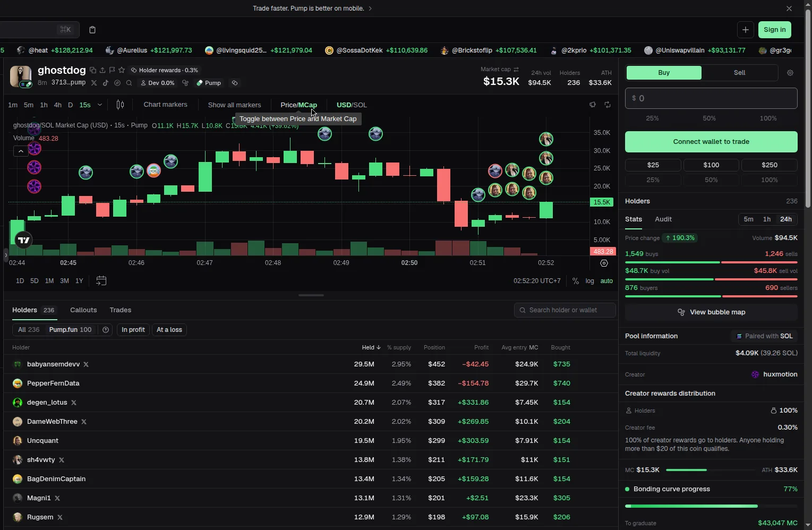Copy the ghostdog token name icon

click(x=93, y=70)
